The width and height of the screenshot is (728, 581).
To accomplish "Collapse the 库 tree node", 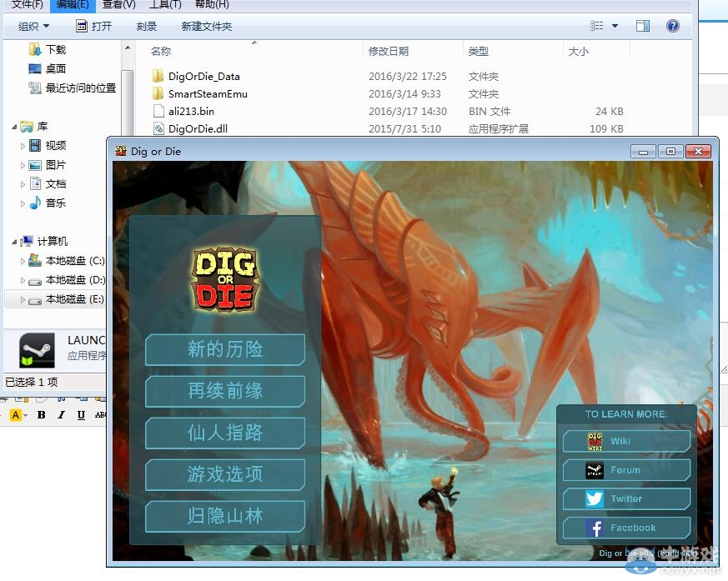I will point(14,127).
